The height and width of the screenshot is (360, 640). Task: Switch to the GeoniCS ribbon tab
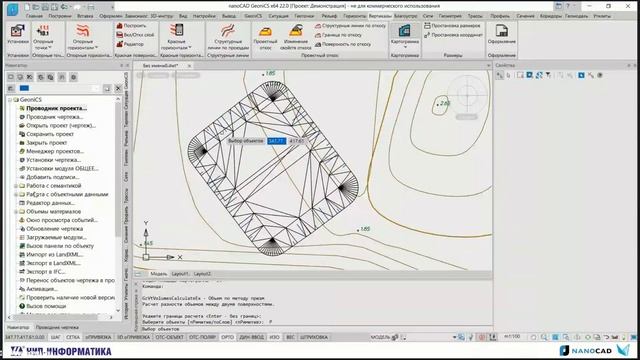pyautogui.click(x=253, y=16)
